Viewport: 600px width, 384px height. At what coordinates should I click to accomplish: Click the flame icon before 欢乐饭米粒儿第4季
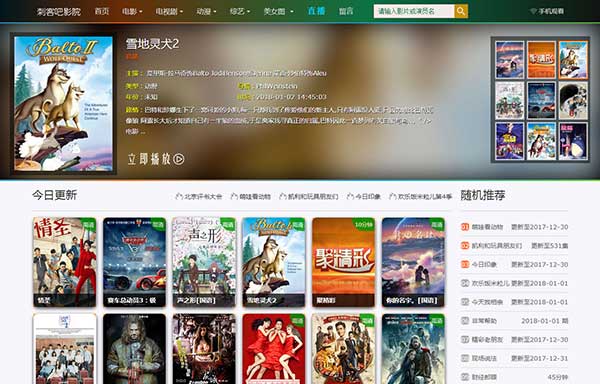(x=393, y=196)
